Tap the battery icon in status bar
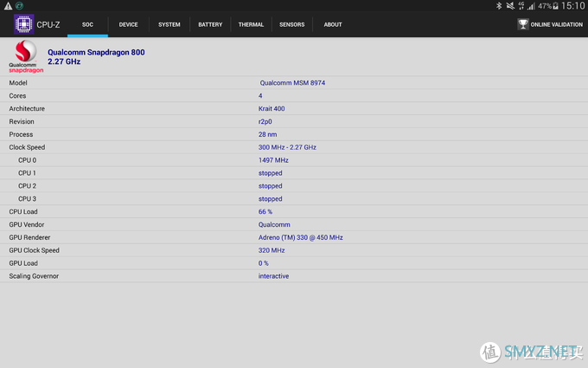Screen dimensions: 588x368 tap(555, 6)
